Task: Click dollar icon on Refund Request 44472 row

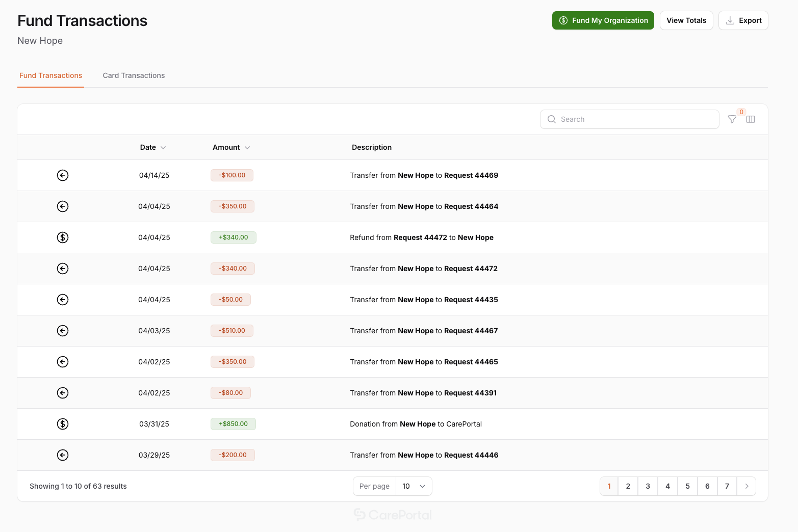Action: pyautogui.click(x=63, y=237)
